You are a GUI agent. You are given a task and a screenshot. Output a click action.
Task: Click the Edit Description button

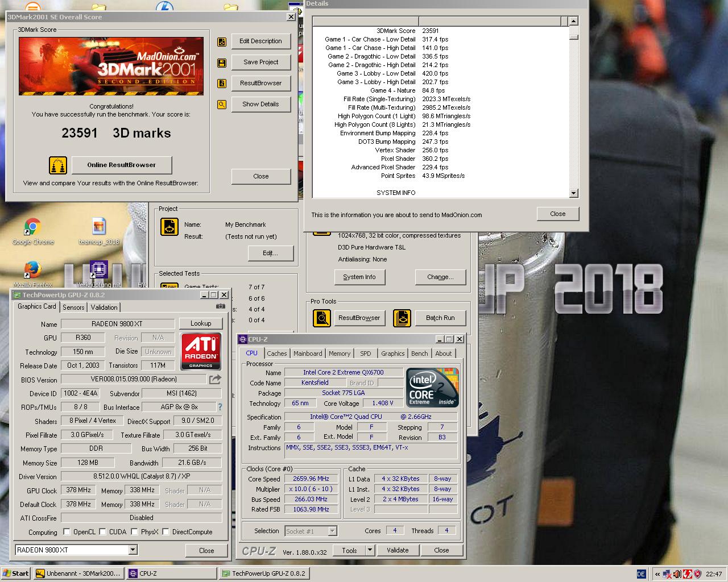(x=260, y=41)
